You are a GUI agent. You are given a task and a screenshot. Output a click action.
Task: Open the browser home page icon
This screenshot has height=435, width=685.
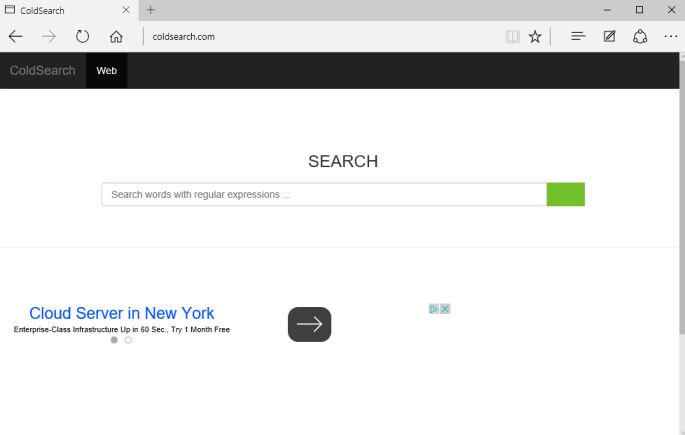click(x=116, y=36)
